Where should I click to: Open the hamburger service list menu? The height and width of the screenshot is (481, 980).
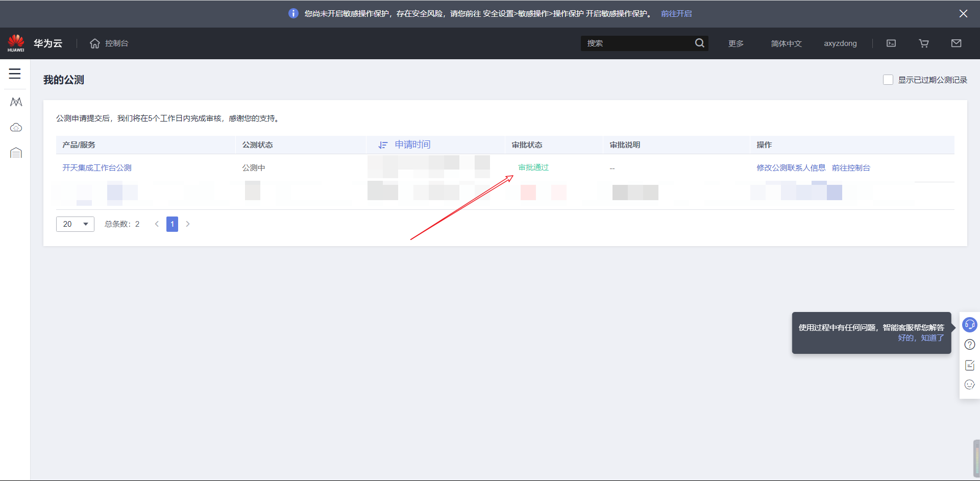click(x=15, y=74)
